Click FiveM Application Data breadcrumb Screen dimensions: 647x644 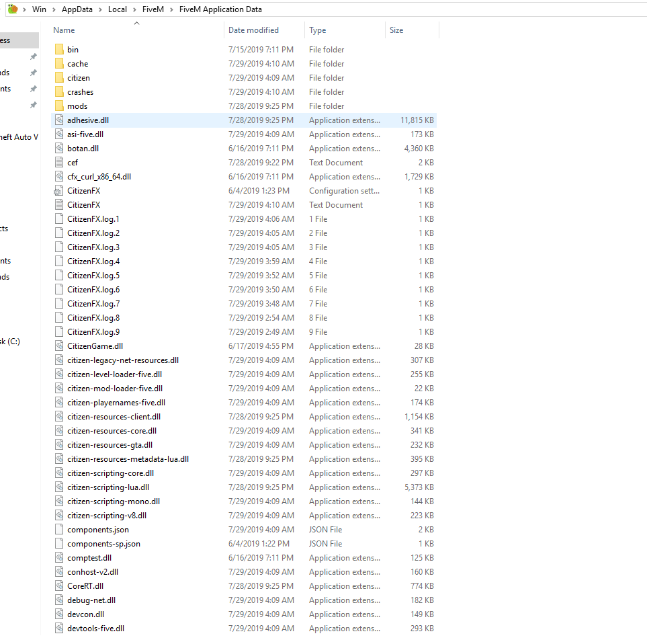pos(220,9)
